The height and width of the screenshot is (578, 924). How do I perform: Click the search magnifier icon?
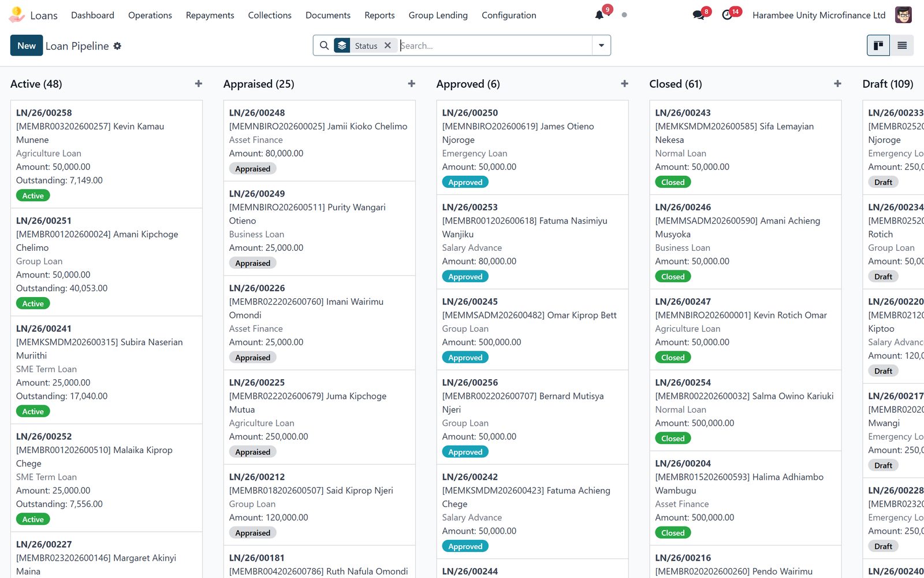tap(325, 46)
